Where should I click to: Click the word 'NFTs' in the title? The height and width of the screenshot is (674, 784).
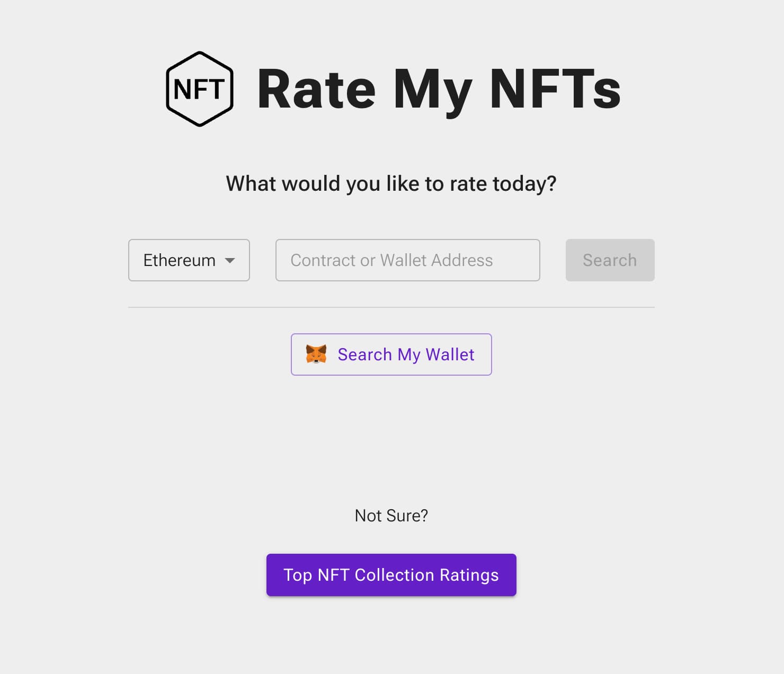pos(555,89)
